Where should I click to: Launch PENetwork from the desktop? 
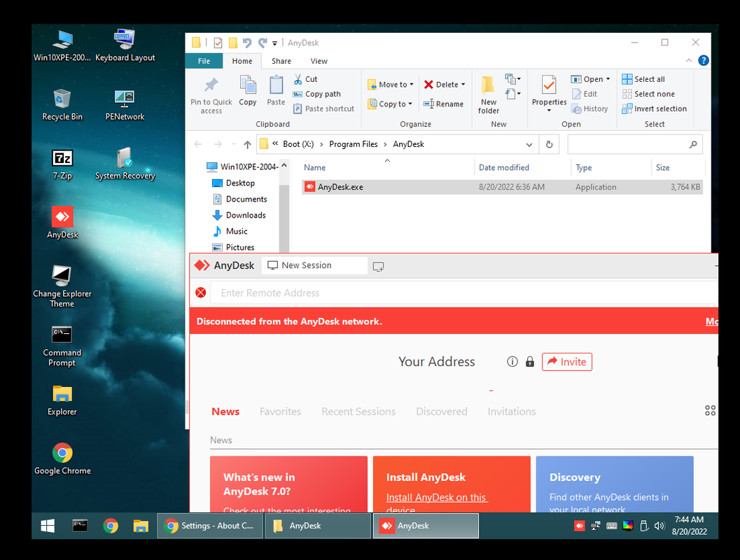[125, 105]
